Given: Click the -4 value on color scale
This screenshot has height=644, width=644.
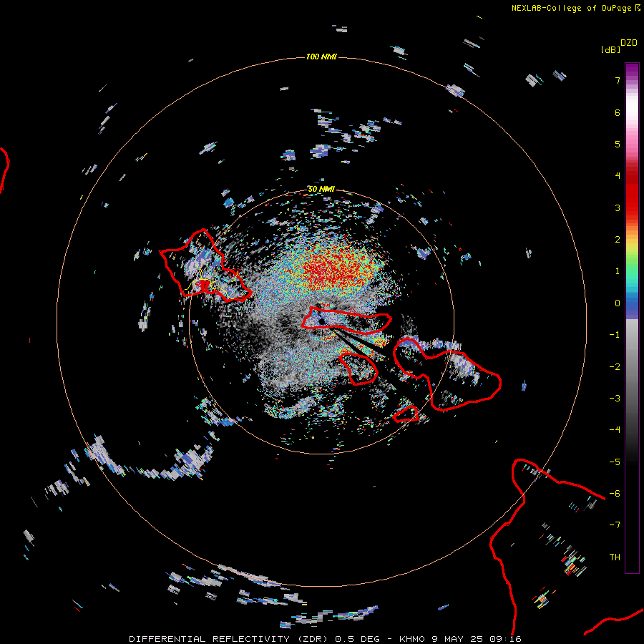Looking at the screenshot, I should point(615,429).
